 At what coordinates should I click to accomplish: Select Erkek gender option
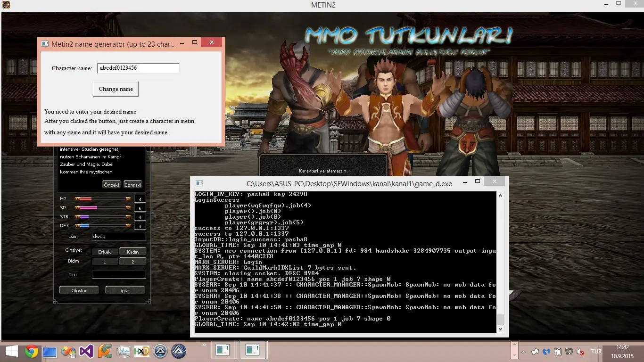tap(105, 252)
